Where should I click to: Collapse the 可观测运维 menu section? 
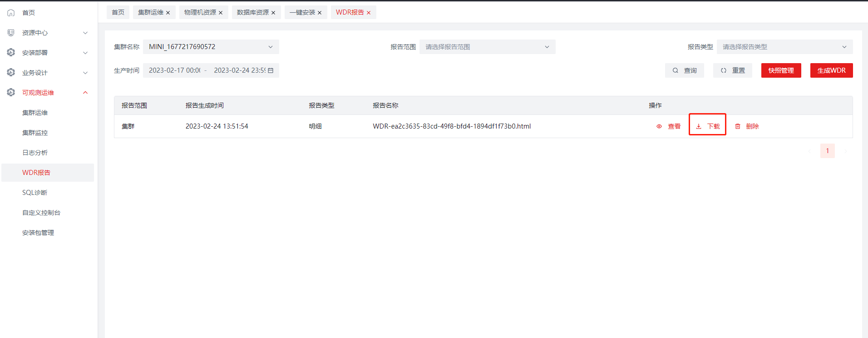[x=85, y=93]
